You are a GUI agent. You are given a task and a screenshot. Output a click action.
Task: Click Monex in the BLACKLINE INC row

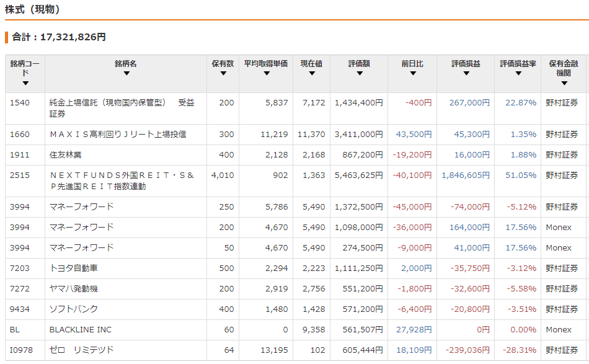(x=559, y=329)
